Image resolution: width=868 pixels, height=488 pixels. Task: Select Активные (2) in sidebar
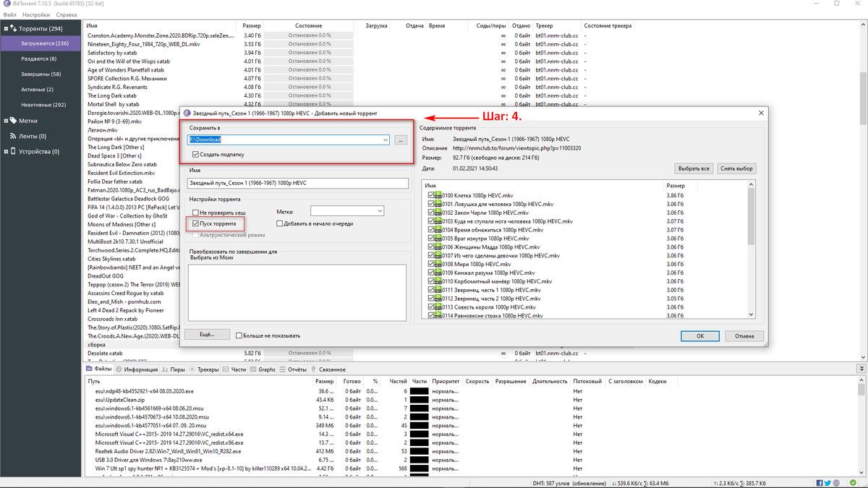click(x=37, y=89)
